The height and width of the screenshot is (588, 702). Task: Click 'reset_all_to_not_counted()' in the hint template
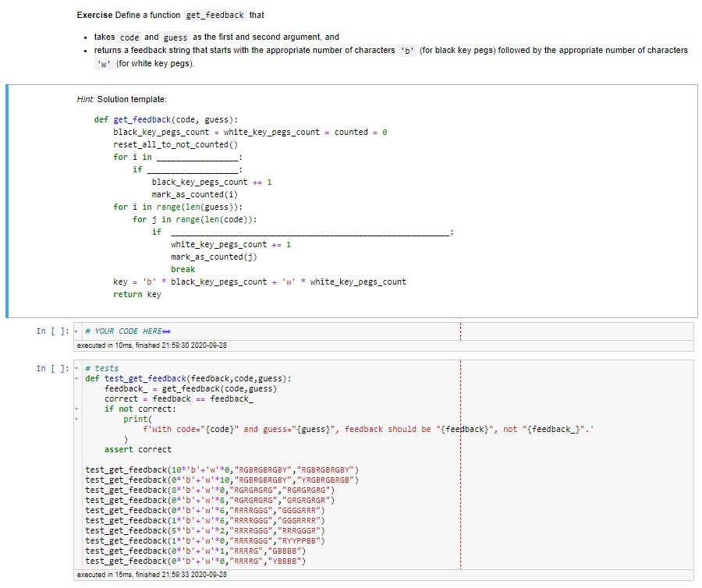pos(175,144)
